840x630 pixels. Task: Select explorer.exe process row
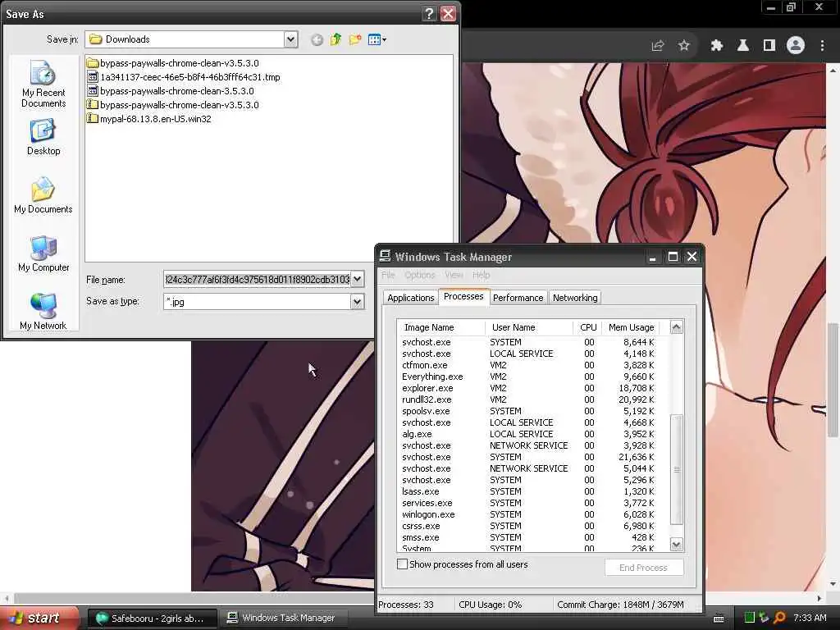(527, 388)
